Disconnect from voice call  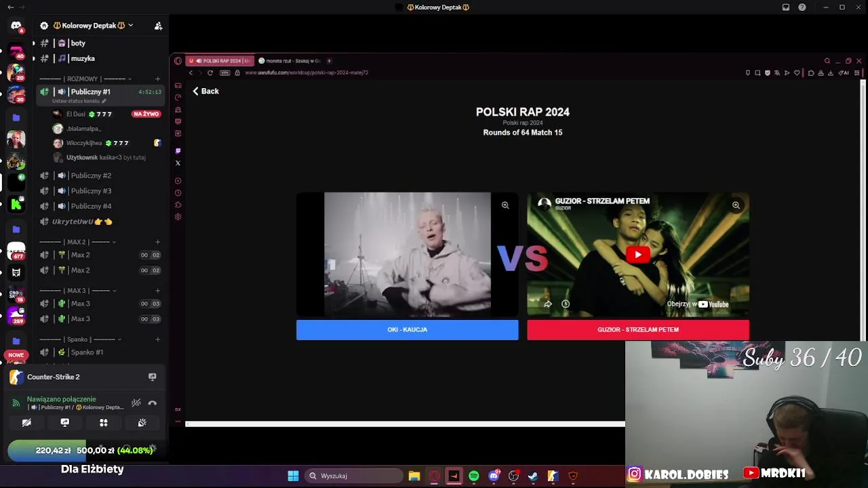(x=153, y=403)
